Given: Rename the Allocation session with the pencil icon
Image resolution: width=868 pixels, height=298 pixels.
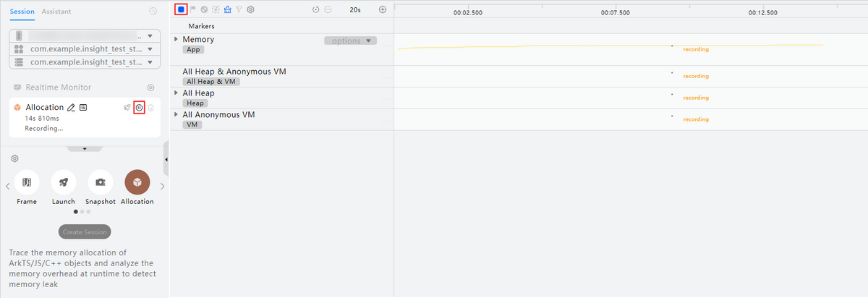Looking at the screenshot, I should 71,108.
